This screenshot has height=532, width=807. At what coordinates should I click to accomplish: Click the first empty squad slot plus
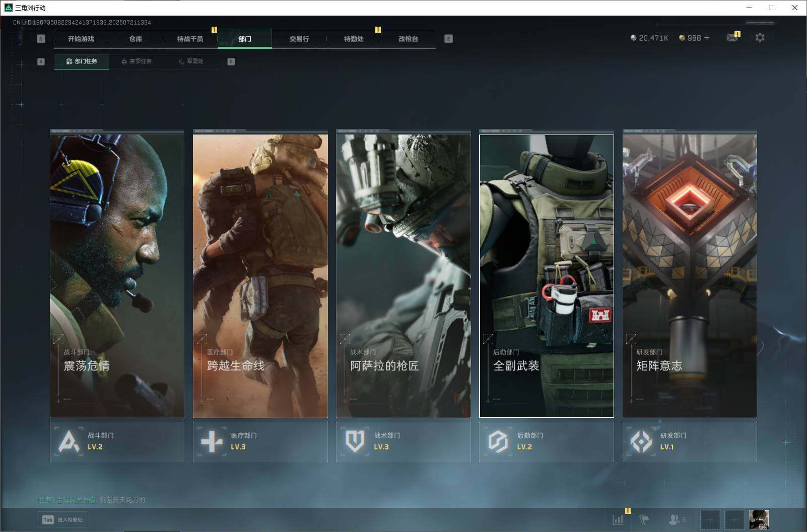click(x=710, y=520)
